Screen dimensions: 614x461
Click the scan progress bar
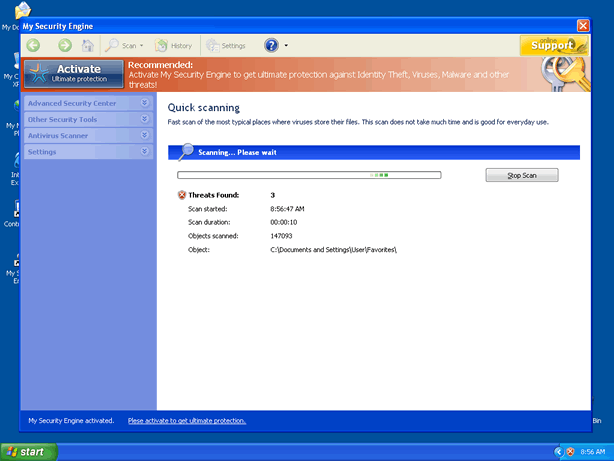309,175
